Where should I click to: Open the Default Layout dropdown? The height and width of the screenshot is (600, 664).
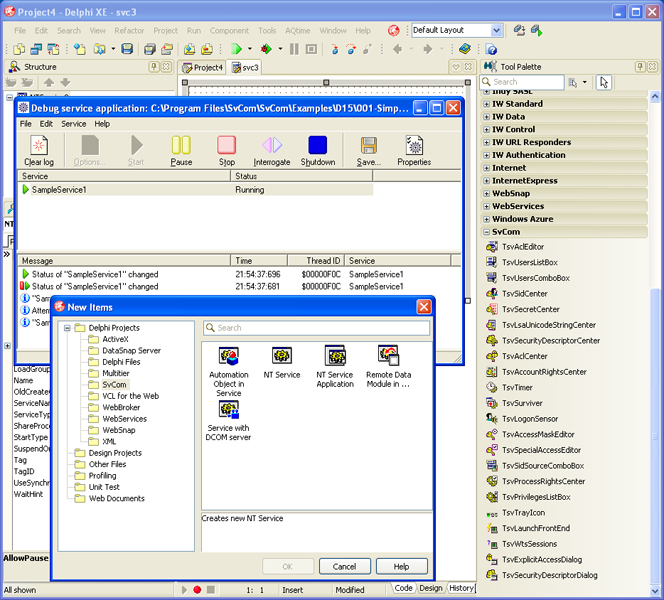[496, 30]
